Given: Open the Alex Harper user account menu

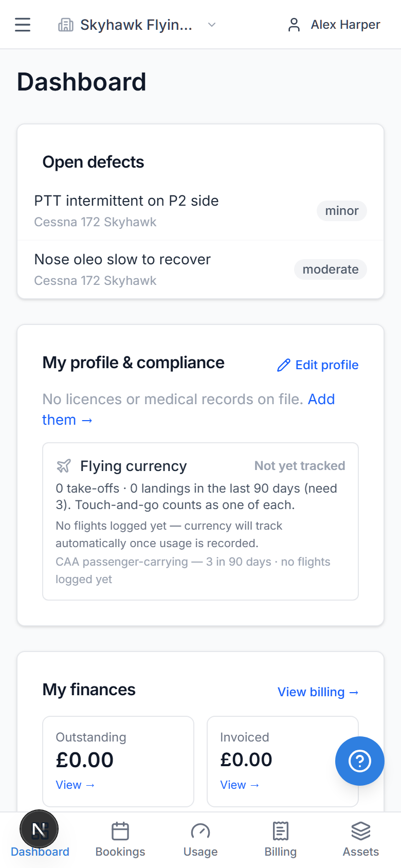Looking at the screenshot, I should (334, 25).
